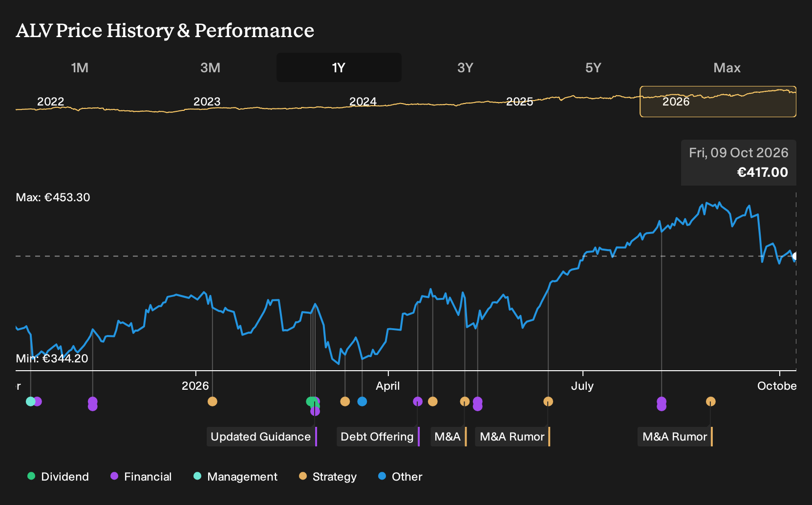Jump to 2023 in overview chart
The height and width of the screenshot is (505, 812).
tap(207, 102)
